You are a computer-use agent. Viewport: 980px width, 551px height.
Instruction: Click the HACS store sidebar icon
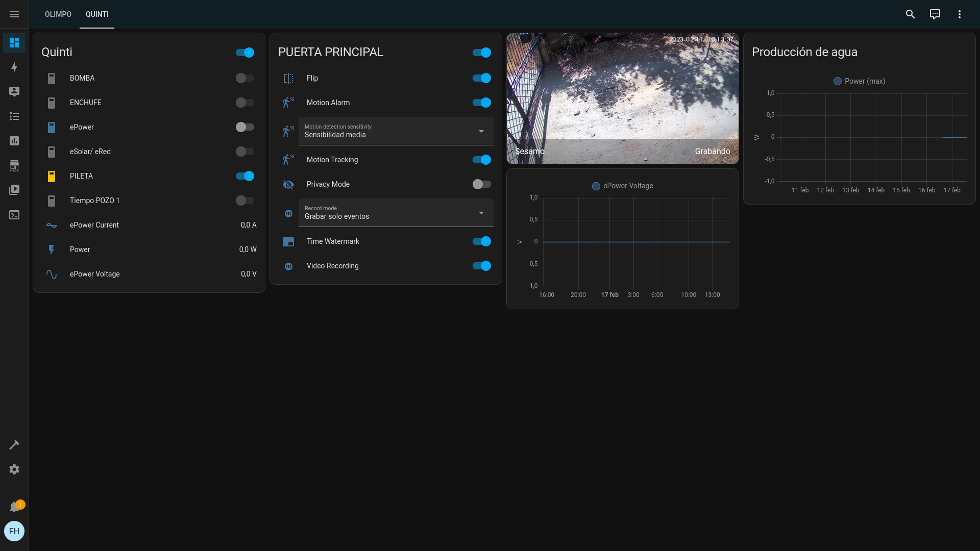point(14,165)
